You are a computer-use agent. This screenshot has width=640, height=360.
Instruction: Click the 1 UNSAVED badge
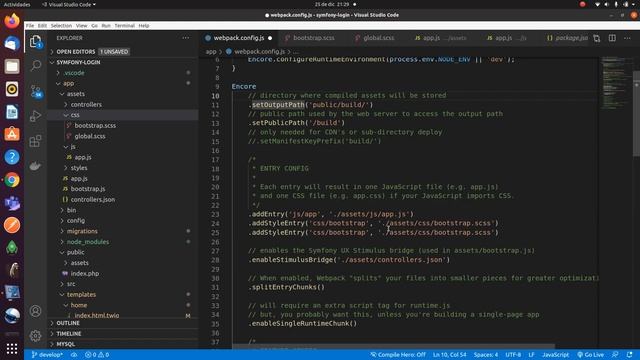point(114,52)
